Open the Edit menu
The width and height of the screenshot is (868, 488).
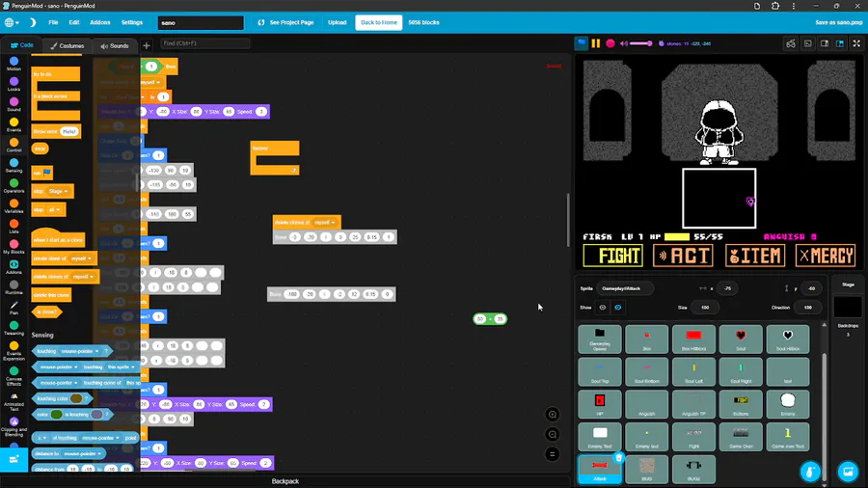point(74,23)
